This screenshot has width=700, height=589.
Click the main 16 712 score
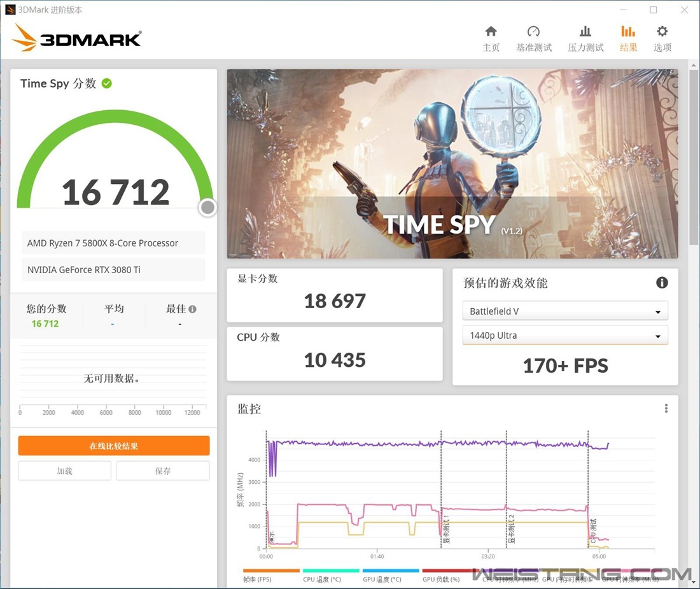click(116, 192)
